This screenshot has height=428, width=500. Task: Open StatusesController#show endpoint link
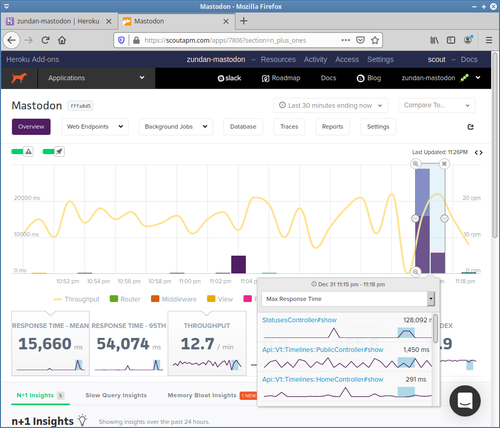299,320
